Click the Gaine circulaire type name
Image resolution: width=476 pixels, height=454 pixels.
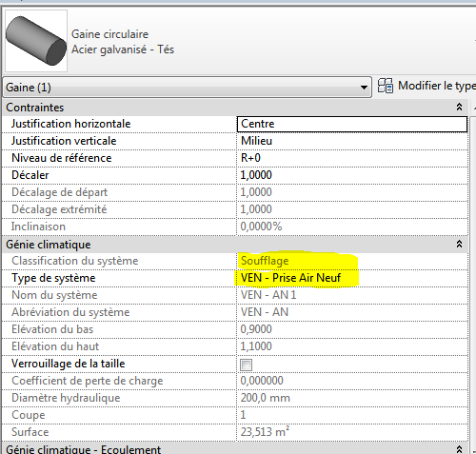tap(109, 34)
